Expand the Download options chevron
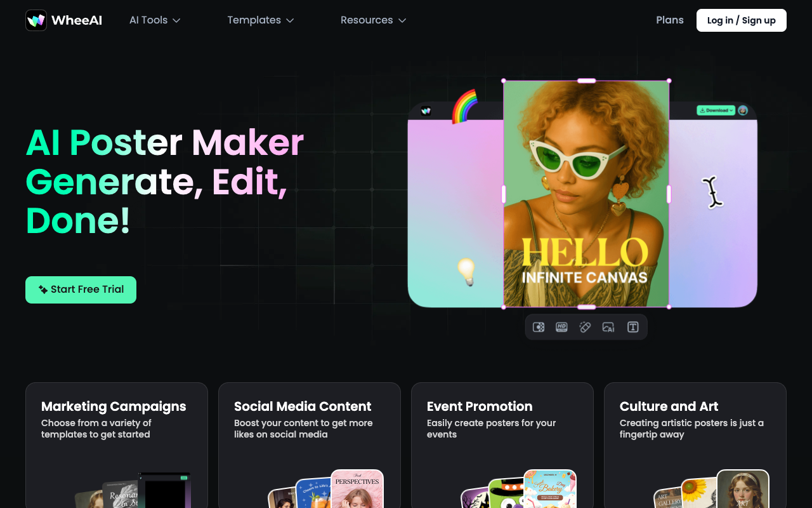 (731, 110)
